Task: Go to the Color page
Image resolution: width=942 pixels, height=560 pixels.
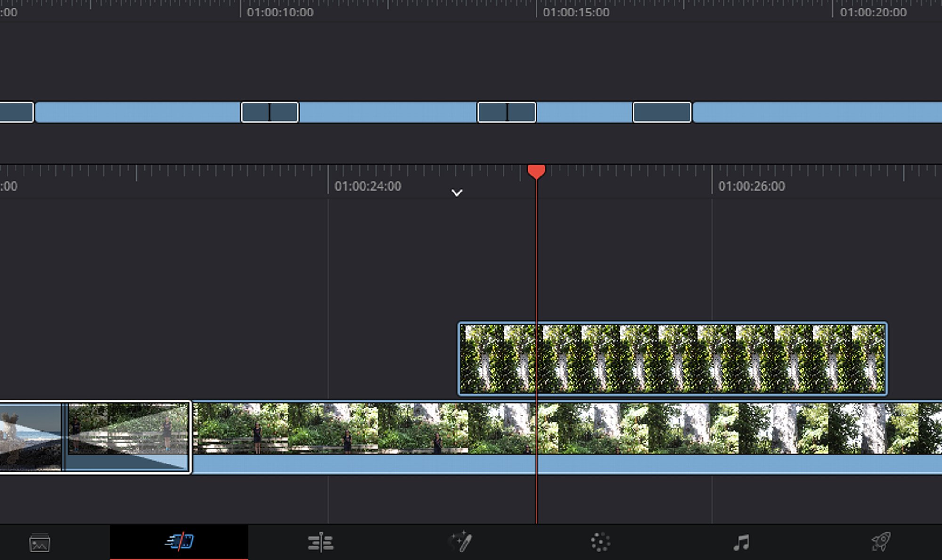Action: (x=601, y=542)
